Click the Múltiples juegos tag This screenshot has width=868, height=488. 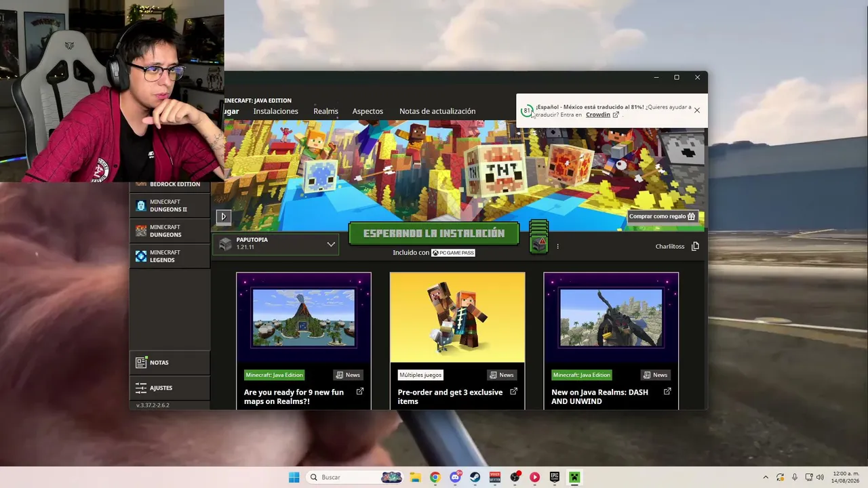click(420, 375)
